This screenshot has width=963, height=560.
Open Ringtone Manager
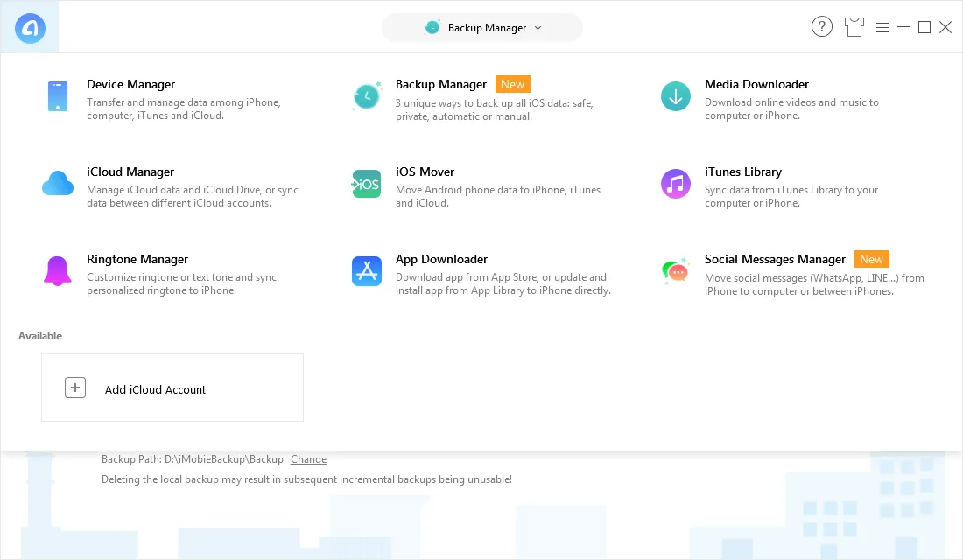click(137, 259)
